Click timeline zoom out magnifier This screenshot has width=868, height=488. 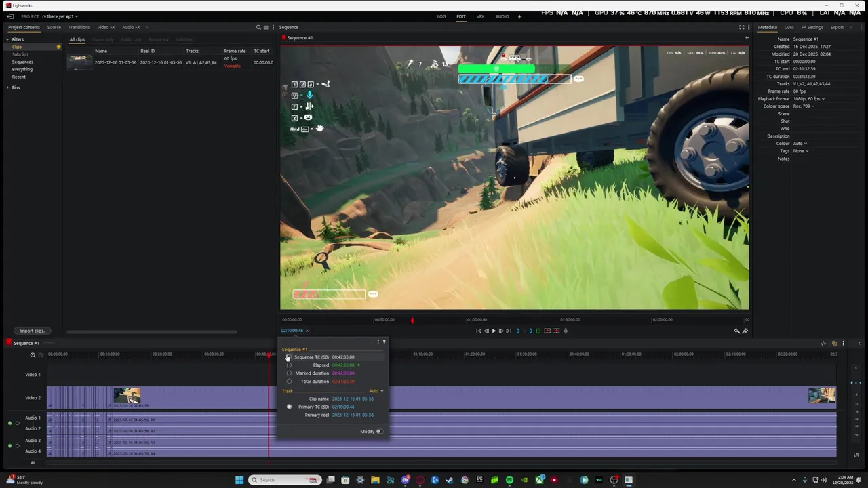click(41, 355)
